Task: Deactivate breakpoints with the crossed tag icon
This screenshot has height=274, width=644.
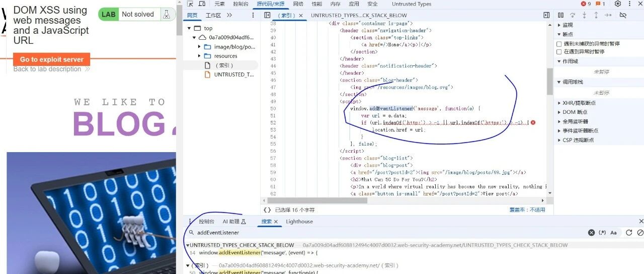Action: [622, 16]
